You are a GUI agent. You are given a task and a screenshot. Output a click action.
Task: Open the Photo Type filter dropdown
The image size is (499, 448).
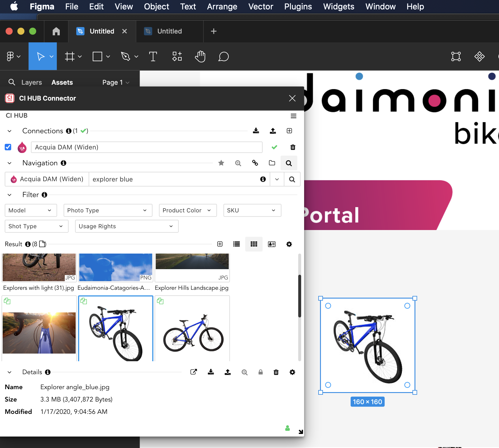(108, 210)
